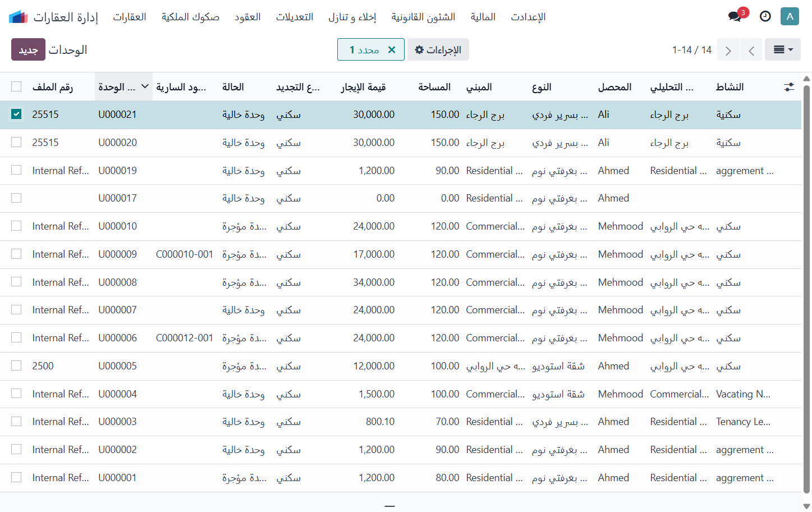Open the activities clock icon
812x512 pixels.
(765, 16)
